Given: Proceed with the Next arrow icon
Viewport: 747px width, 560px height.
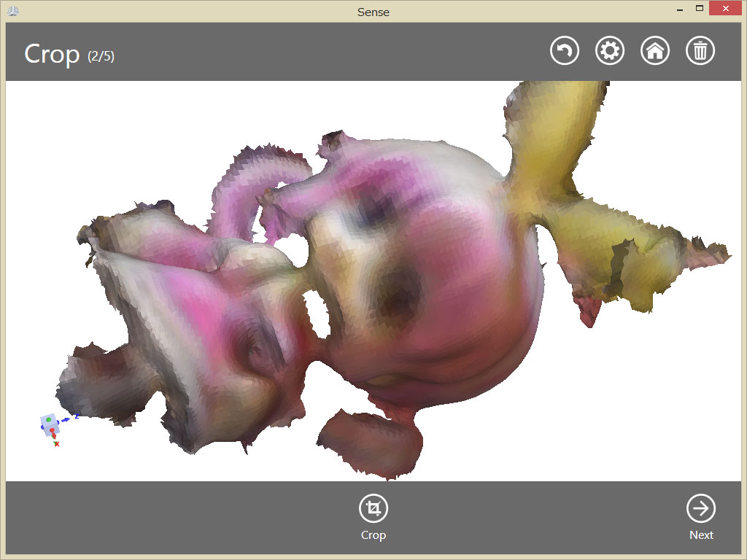Looking at the screenshot, I should (x=701, y=508).
